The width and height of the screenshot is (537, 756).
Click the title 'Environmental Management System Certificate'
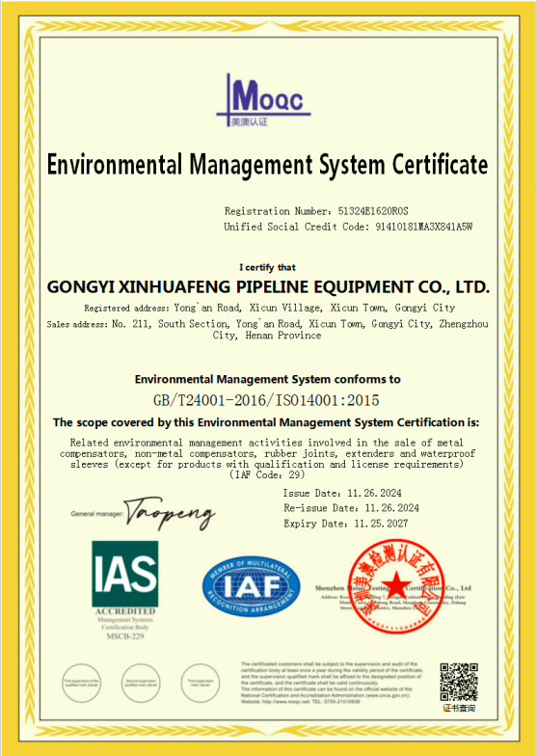[268, 165]
